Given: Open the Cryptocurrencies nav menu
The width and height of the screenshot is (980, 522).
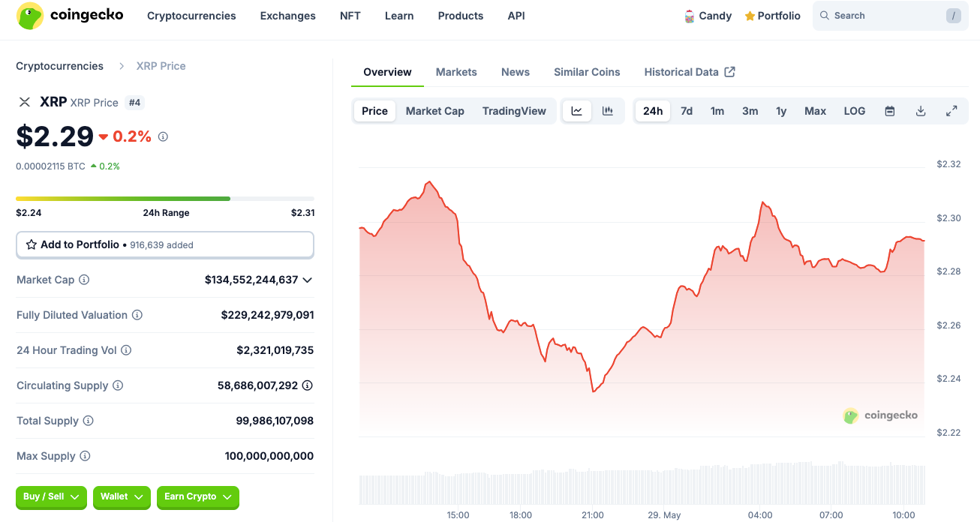Looking at the screenshot, I should point(191,16).
